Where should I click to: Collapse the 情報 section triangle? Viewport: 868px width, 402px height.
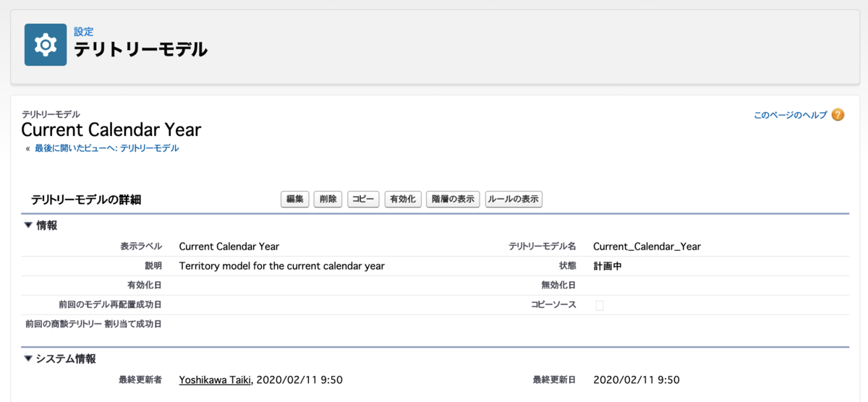(x=28, y=226)
